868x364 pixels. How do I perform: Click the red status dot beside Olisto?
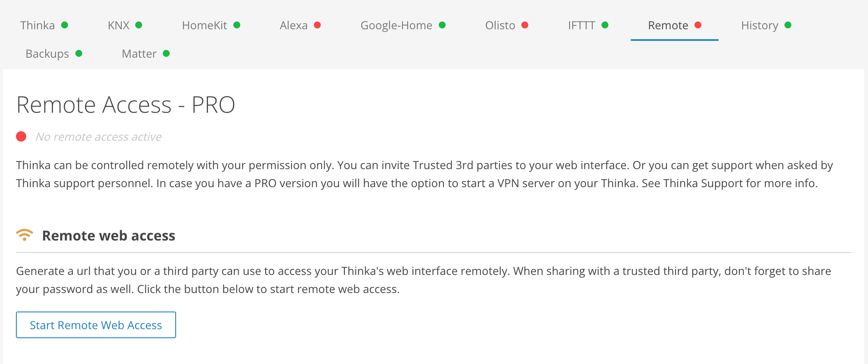coord(525,25)
